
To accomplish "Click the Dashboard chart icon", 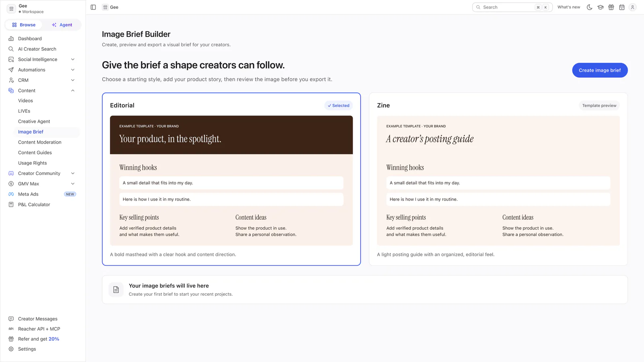I will (x=11, y=39).
